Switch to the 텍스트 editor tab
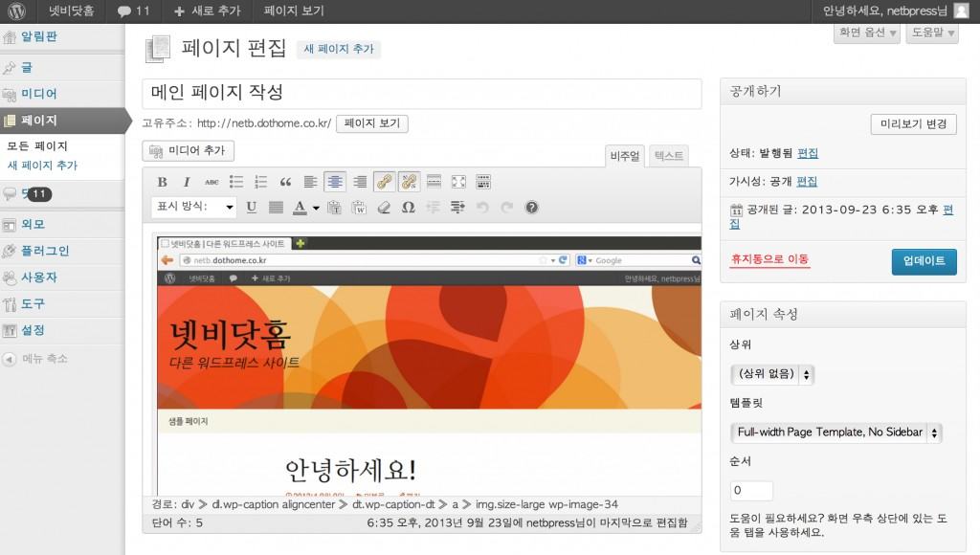The image size is (980, 555). pyautogui.click(x=668, y=156)
